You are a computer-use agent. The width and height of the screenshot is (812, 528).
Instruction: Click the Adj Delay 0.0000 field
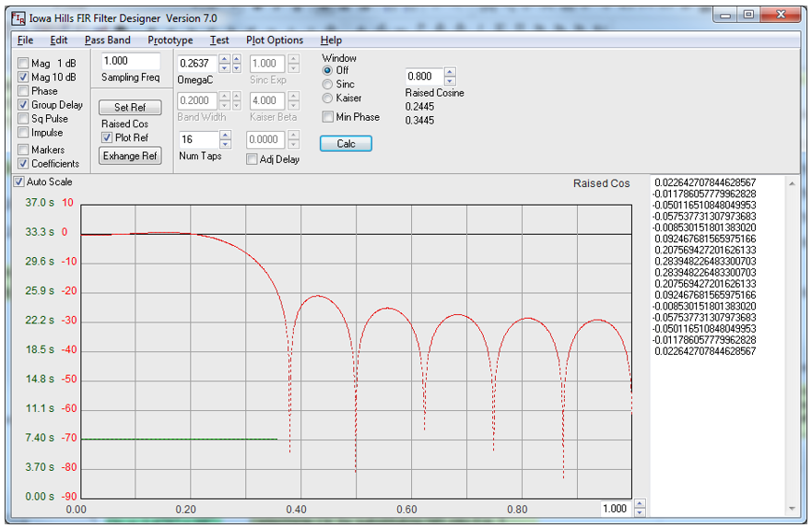click(x=266, y=140)
